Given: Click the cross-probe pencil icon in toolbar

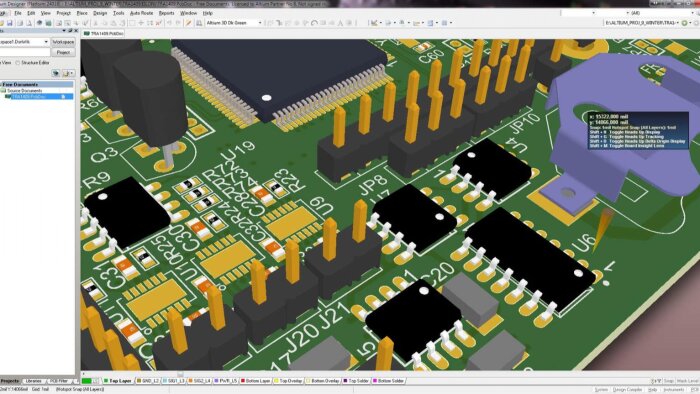Looking at the screenshot, I should (x=188, y=23).
